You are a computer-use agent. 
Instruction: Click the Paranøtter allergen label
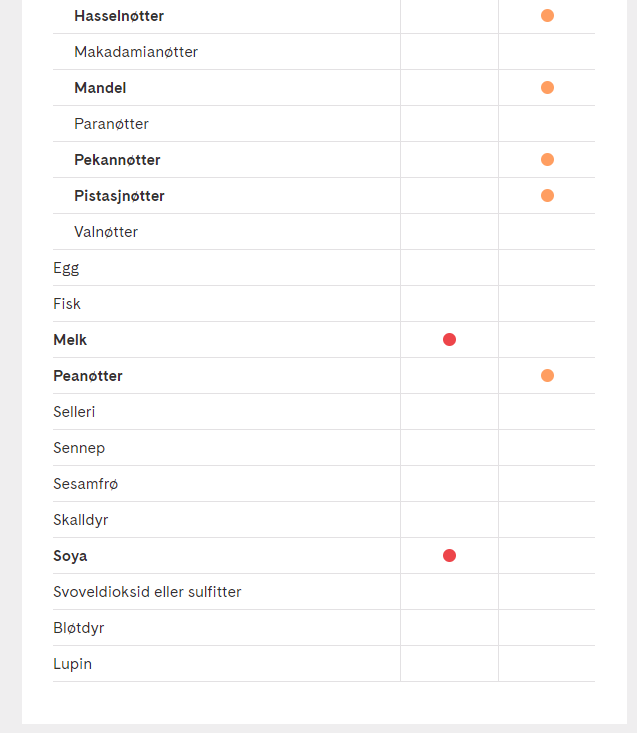pyautogui.click(x=111, y=124)
